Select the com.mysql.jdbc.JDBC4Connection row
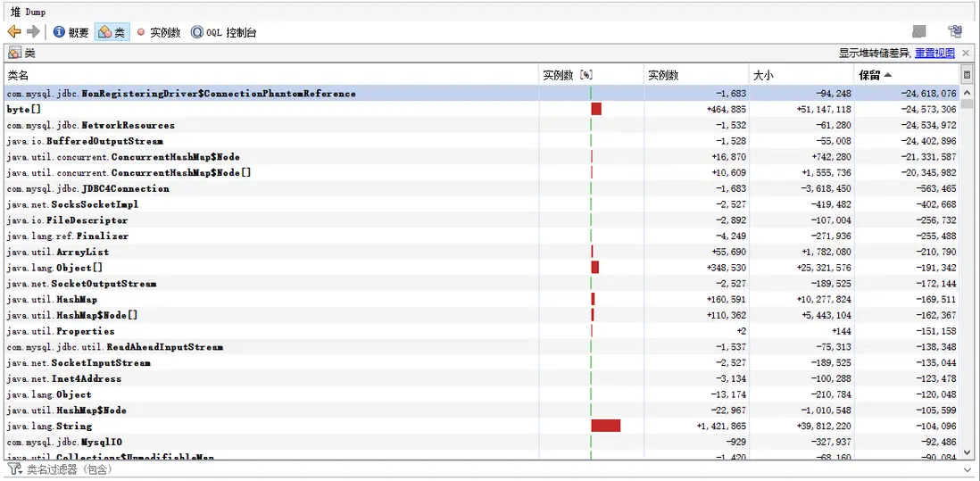 coord(481,188)
